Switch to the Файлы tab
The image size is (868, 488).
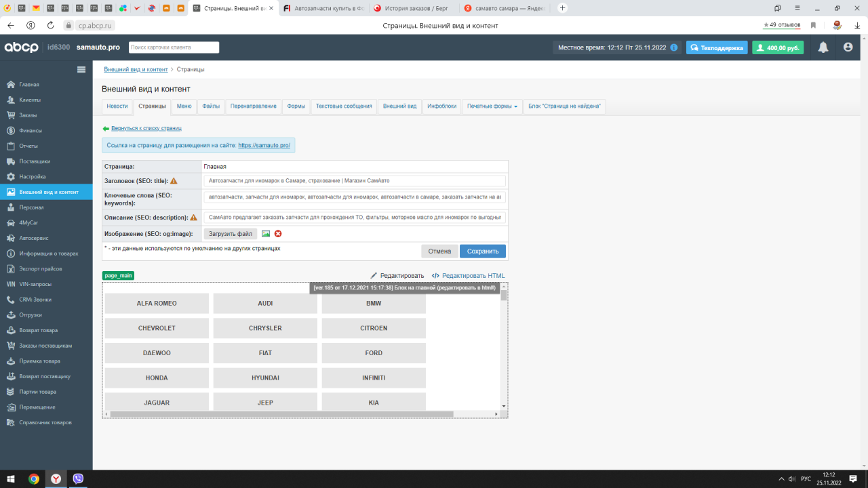[x=211, y=106]
